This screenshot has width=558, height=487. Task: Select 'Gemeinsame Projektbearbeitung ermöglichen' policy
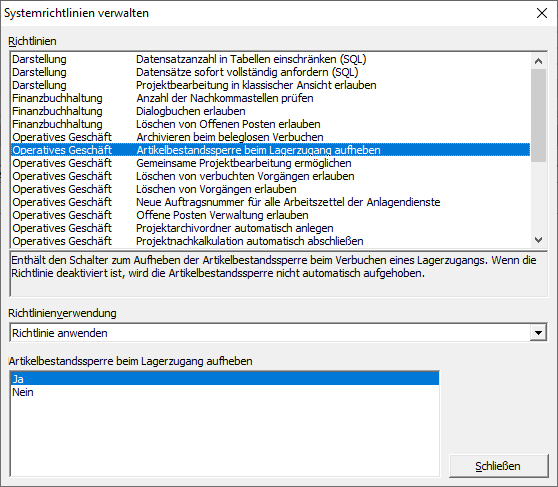[270, 163]
